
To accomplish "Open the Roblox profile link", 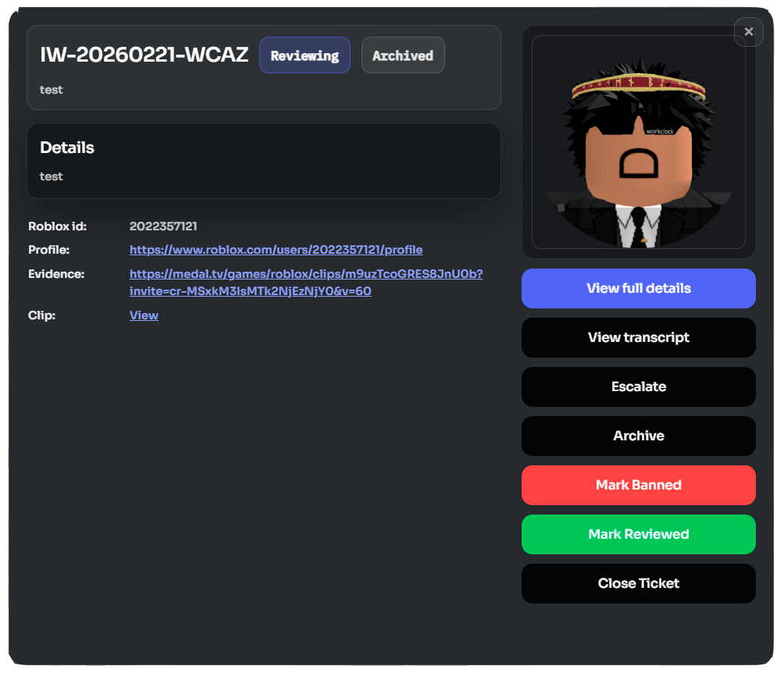I will [x=276, y=249].
